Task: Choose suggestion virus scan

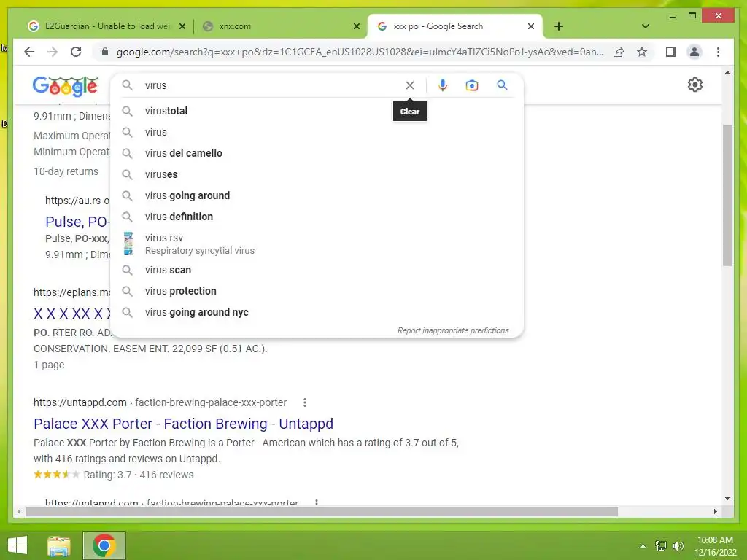Action: pos(317,270)
